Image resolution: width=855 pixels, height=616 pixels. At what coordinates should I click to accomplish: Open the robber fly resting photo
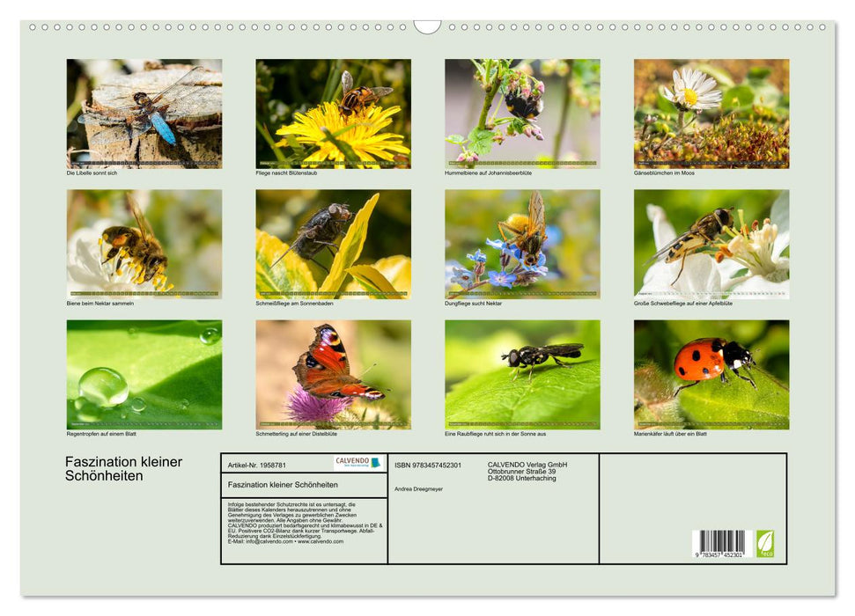point(522,374)
